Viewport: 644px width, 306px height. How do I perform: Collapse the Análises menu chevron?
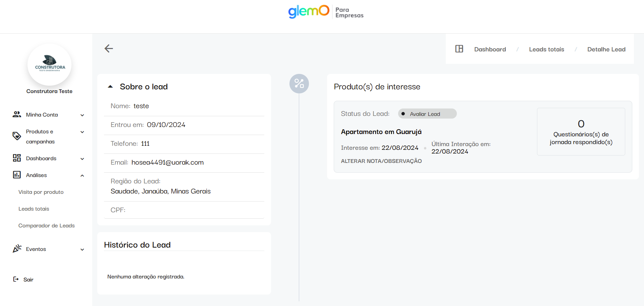coord(82,176)
